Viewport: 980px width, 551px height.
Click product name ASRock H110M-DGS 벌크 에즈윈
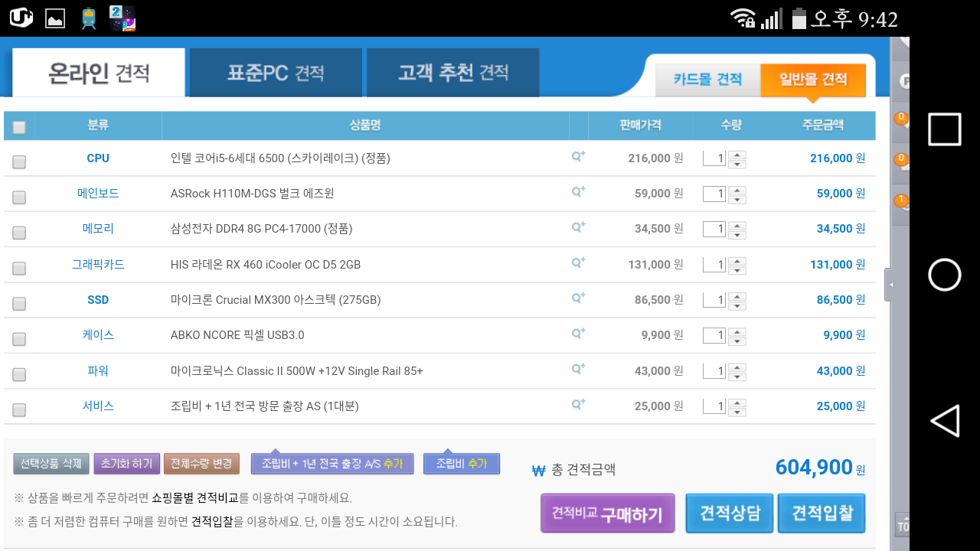tap(252, 194)
